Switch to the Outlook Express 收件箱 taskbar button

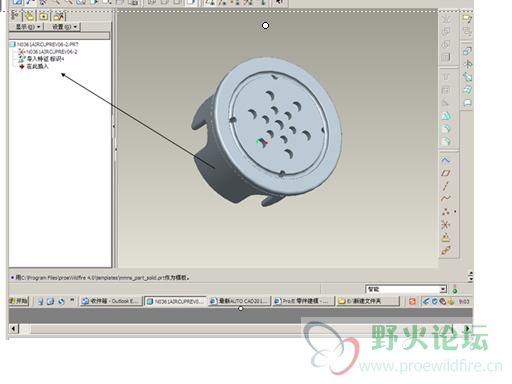[x=111, y=301]
